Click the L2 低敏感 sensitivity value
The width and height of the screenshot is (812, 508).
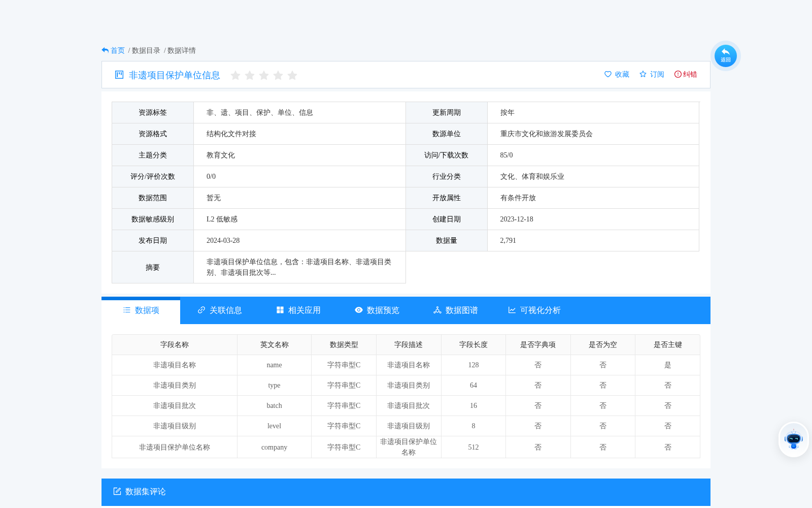(222, 219)
